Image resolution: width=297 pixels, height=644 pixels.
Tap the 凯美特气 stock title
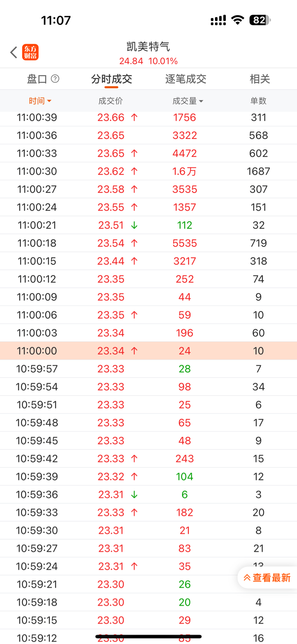point(148,47)
